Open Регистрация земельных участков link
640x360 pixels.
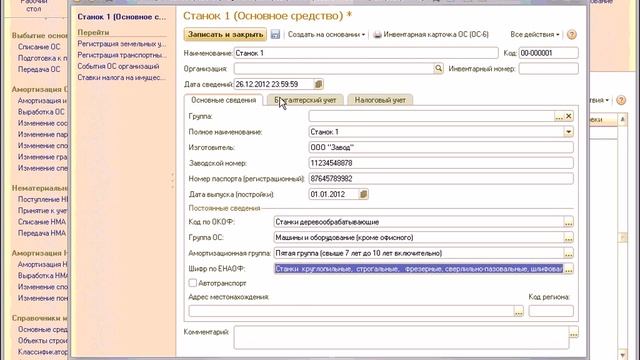(122, 44)
